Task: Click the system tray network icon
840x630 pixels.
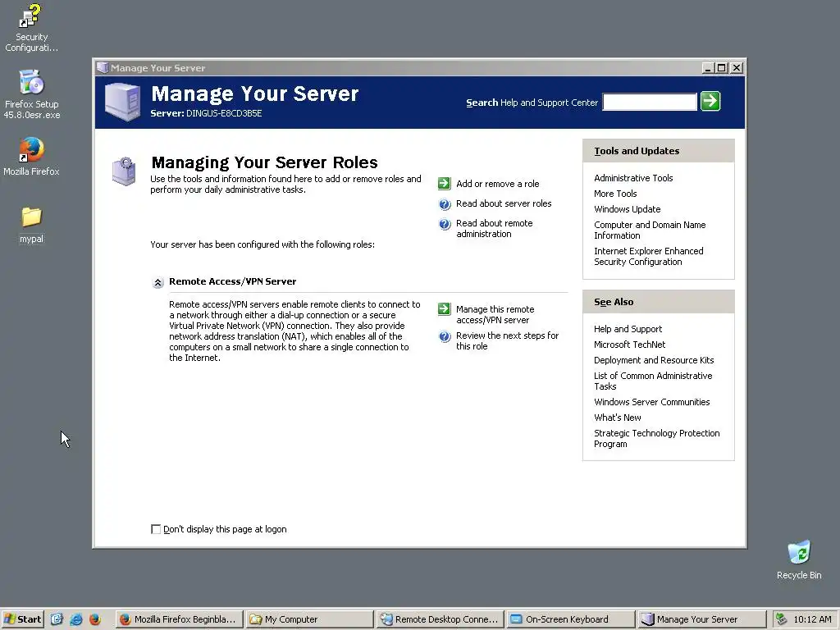Action: pos(781,619)
